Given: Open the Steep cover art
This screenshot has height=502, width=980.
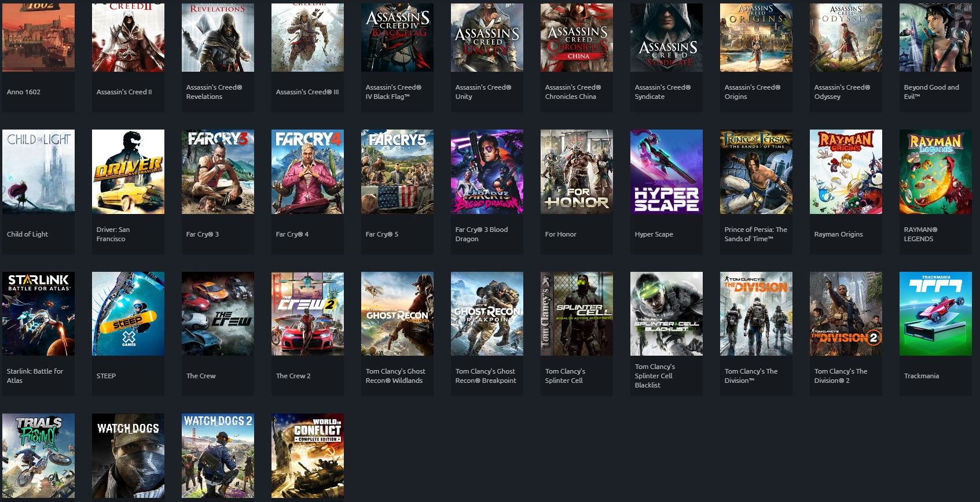Looking at the screenshot, I should [x=128, y=313].
